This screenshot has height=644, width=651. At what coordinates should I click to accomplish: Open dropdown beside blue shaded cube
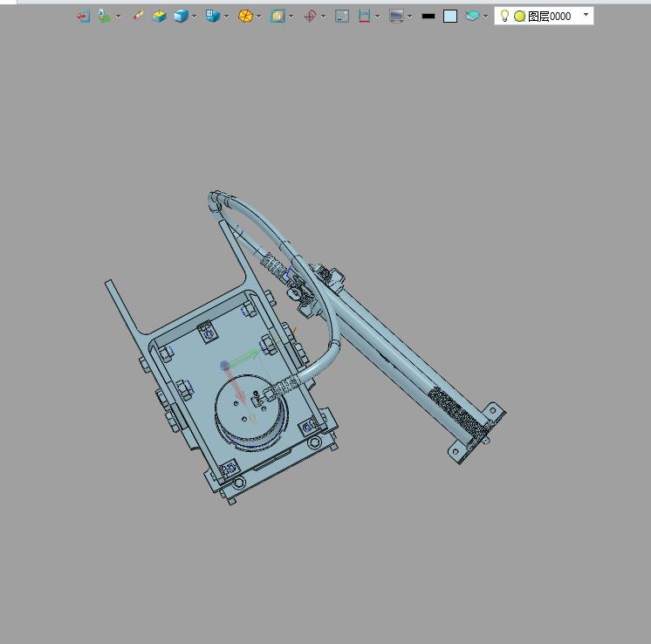[x=194, y=17]
